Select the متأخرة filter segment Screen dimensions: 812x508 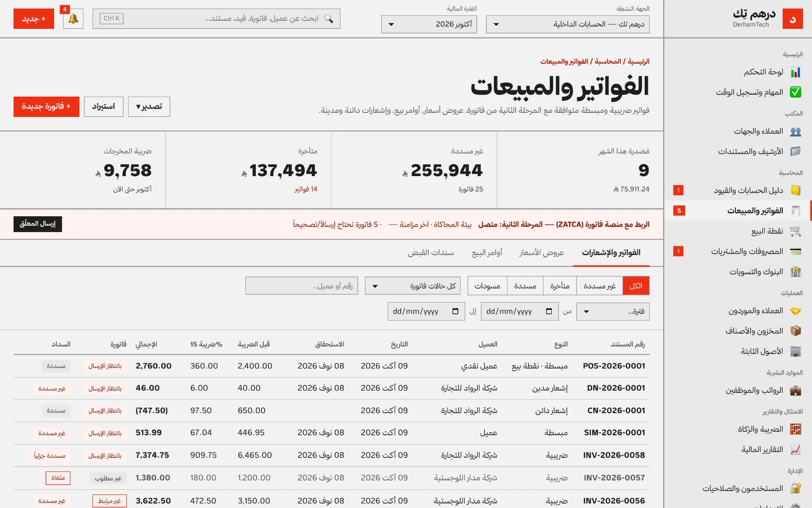(x=560, y=286)
